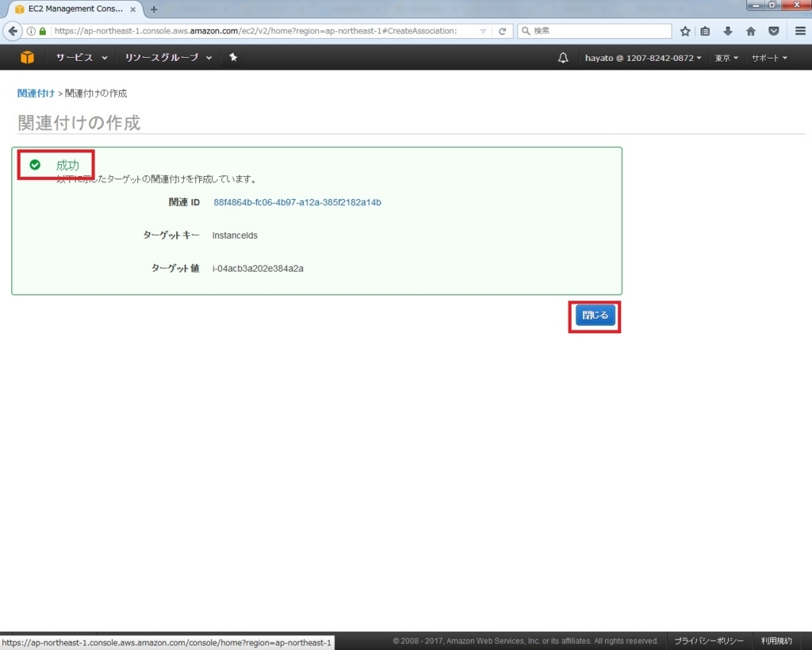The image size is (812, 650).
Task: Open the サービス menu
Action: coord(82,57)
